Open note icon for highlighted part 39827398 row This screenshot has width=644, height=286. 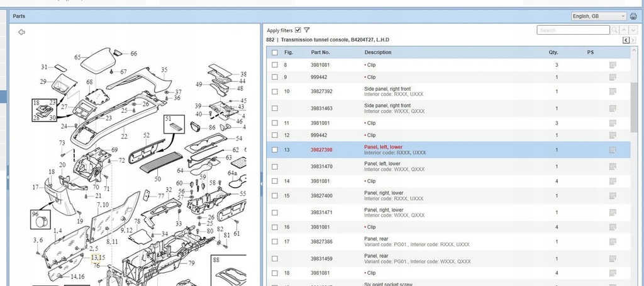(x=613, y=150)
